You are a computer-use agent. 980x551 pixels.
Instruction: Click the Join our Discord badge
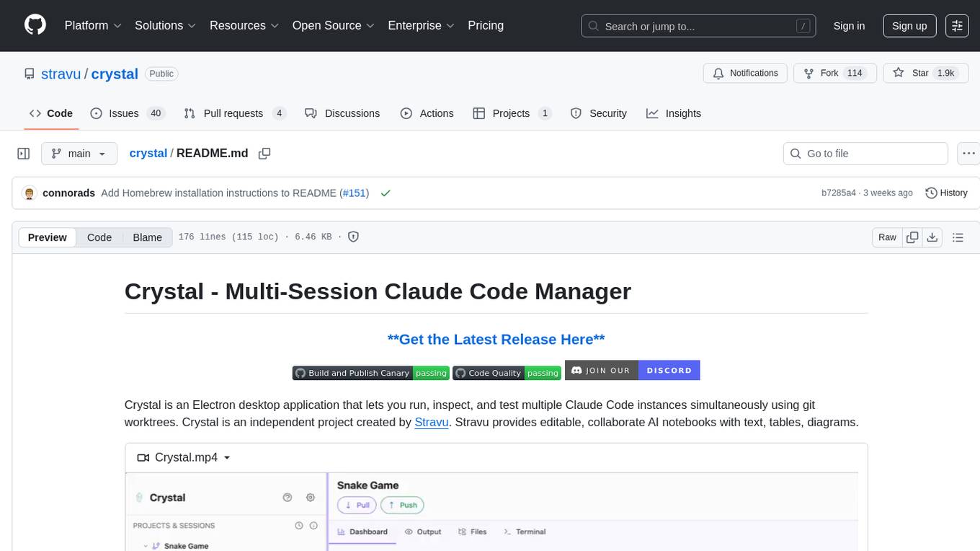633,370
